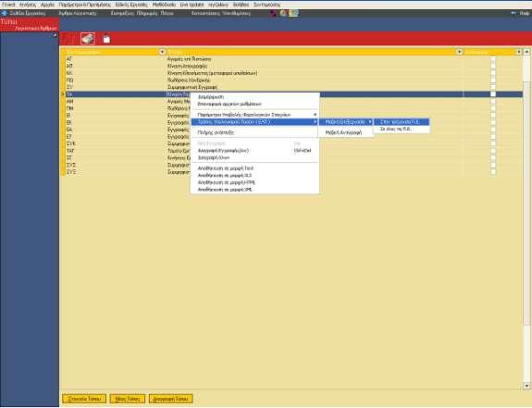Click the dark red icon in the navigation bar
The height and width of the screenshot is (408, 532).
pyautogui.click(x=273, y=13)
